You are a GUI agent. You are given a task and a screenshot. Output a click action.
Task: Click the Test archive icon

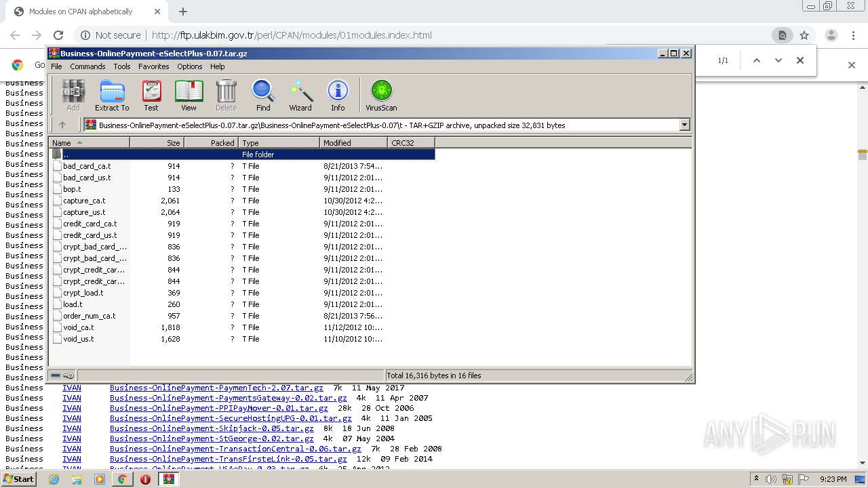151,95
